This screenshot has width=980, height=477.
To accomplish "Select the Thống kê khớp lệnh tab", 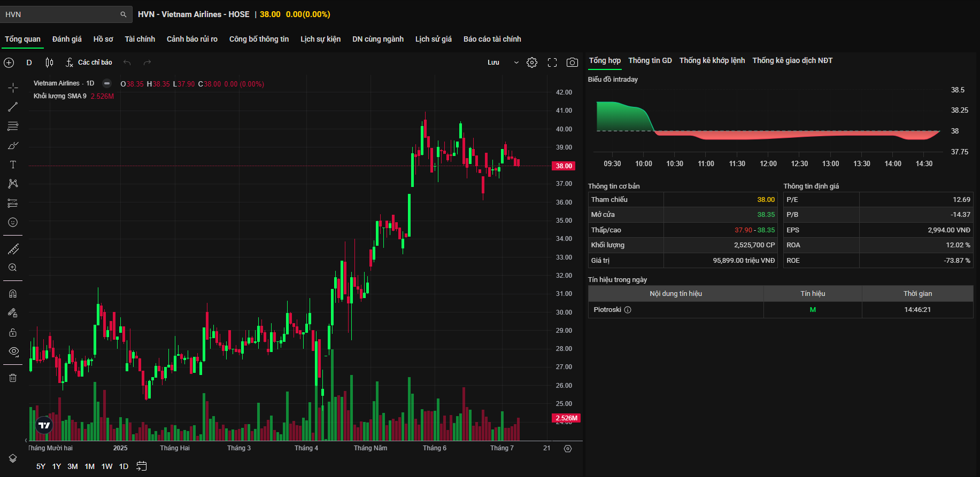I will point(712,60).
